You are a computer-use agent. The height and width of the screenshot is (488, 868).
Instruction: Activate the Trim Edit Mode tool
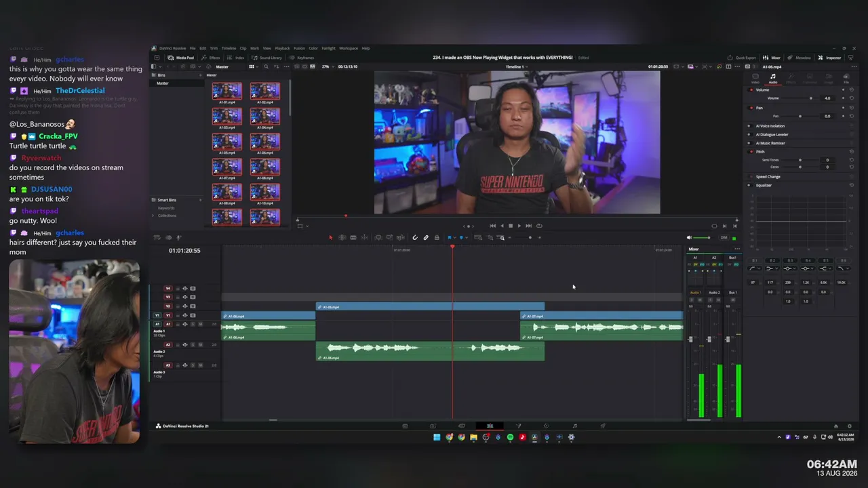[x=342, y=238]
